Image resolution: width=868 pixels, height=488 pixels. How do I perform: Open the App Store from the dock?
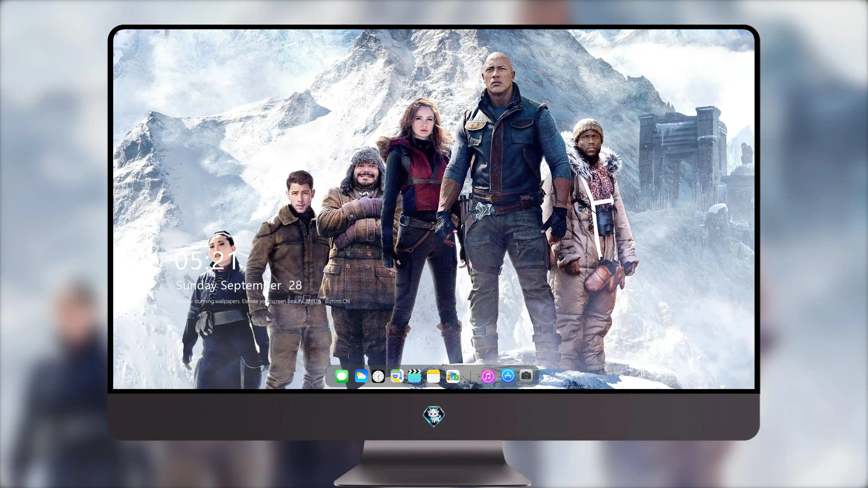pyautogui.click(x=508, y=375)
